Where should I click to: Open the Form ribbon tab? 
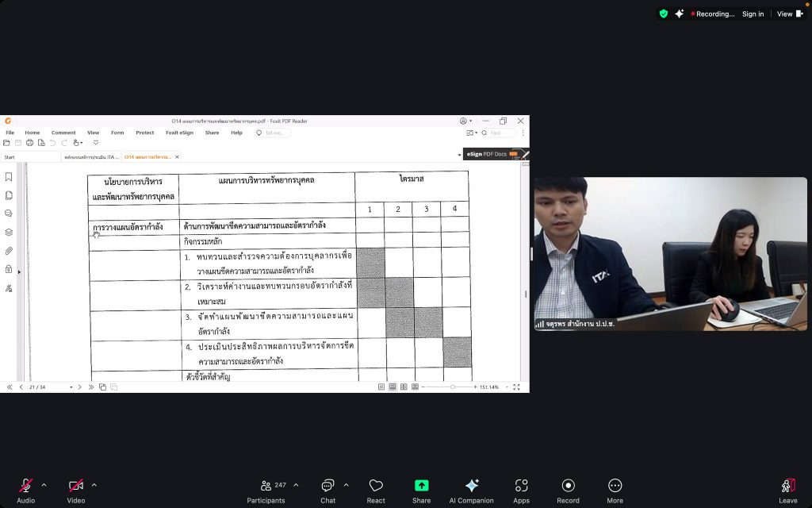[x=117, y=133]
